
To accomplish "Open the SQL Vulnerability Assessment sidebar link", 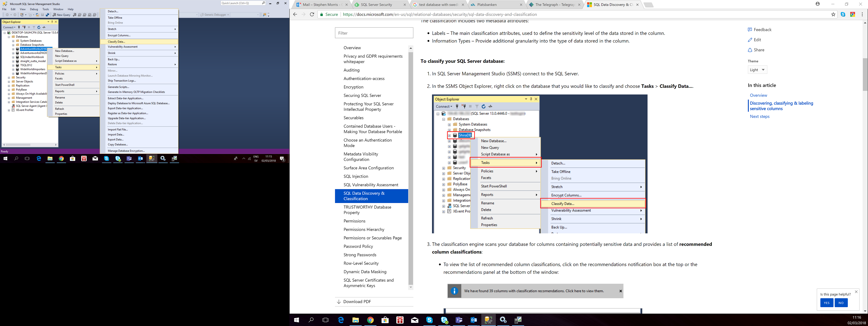I will [x=371, y=185].
